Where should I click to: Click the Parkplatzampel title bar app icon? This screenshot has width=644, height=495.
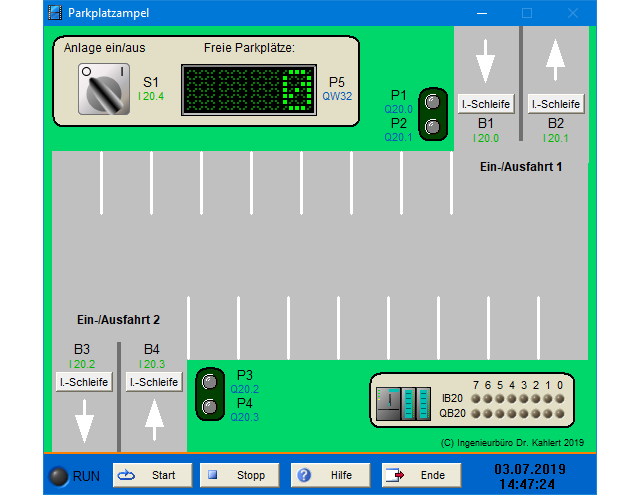[x=55, y=13]
